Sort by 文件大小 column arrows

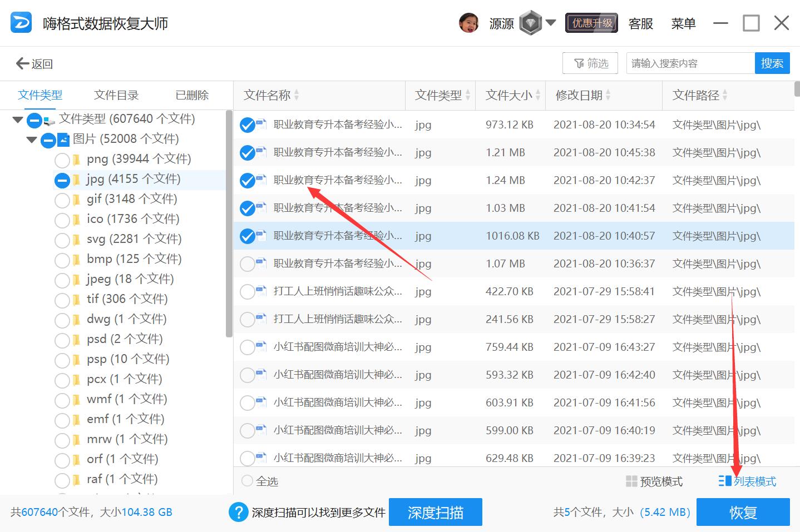point(538,95)
